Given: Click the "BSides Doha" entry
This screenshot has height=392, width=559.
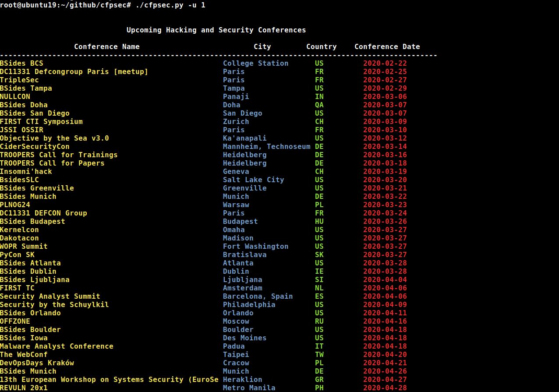Looking at the screenshot, I should click(24, 105).
